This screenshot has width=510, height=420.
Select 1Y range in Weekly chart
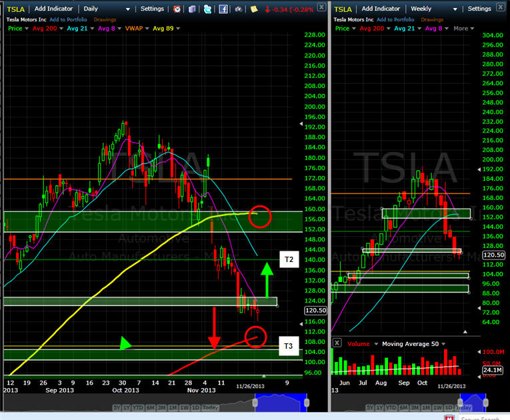pos(379,407)
